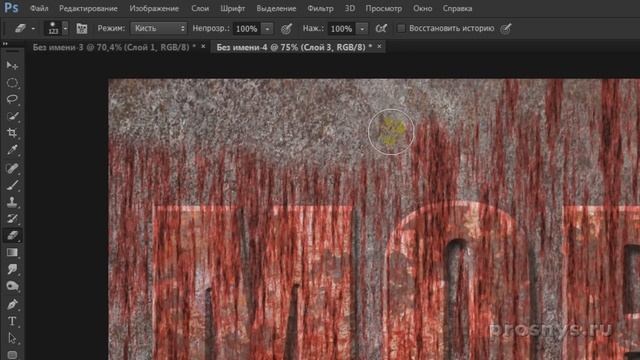
Task: Select the Healing Brush tool
Action: 12,168
